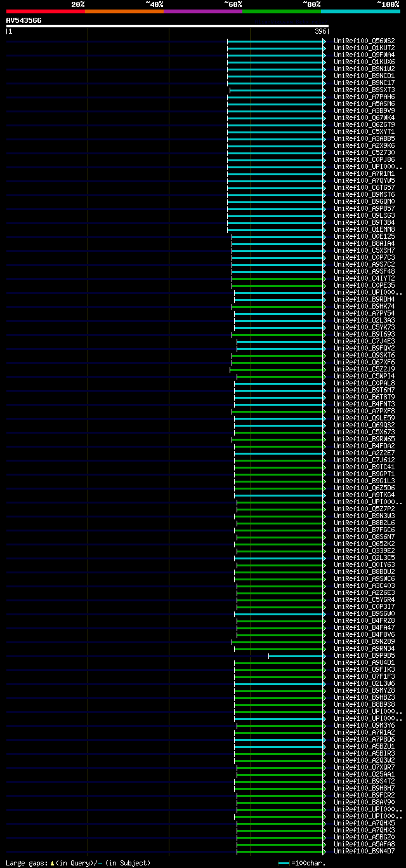Select the UniRef100_B9GQM0 label
406x868 pixels.
(364, 201)
